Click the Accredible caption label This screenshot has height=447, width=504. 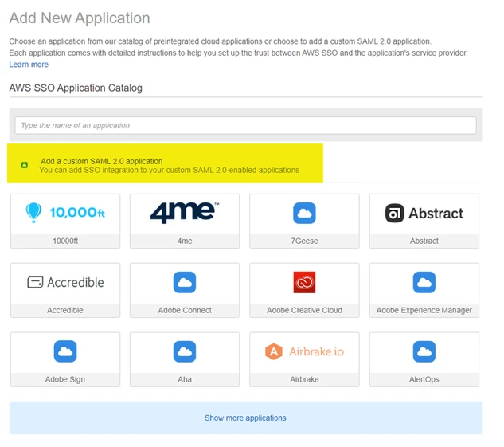[65, 310]
